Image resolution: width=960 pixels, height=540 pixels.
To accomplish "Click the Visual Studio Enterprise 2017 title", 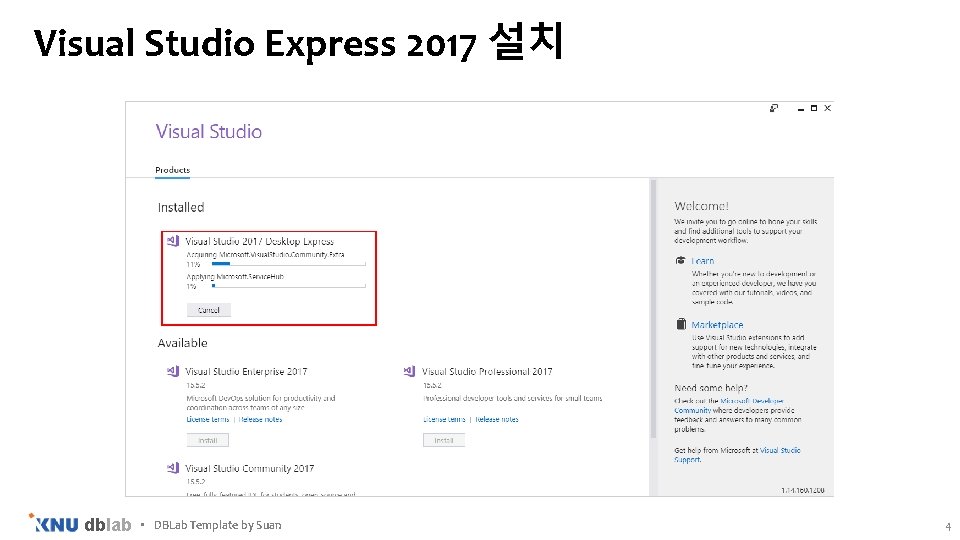I will (246, 371).
